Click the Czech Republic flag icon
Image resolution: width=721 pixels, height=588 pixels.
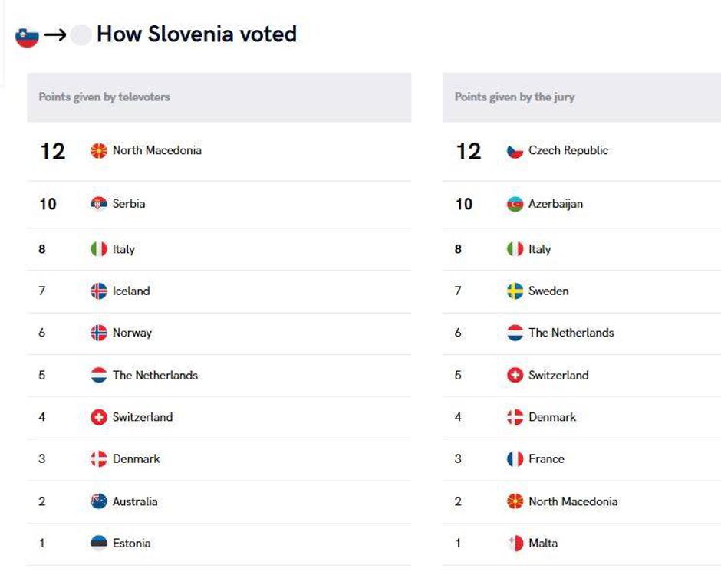click(x=515, y=151)
